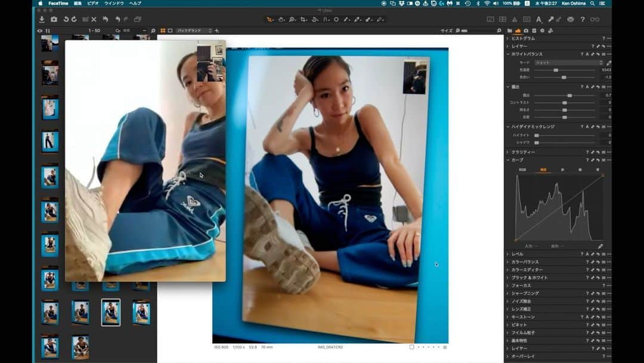
Task: Open the バックグラウンド variant dropdown
Action: (193, 31)
